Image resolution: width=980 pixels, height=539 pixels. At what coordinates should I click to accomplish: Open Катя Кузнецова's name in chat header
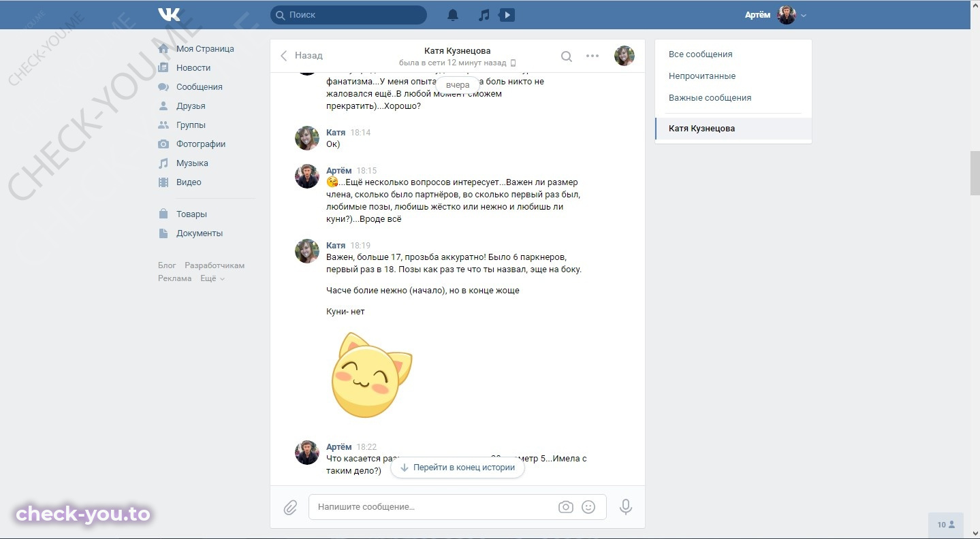click(x=457, y=50)
